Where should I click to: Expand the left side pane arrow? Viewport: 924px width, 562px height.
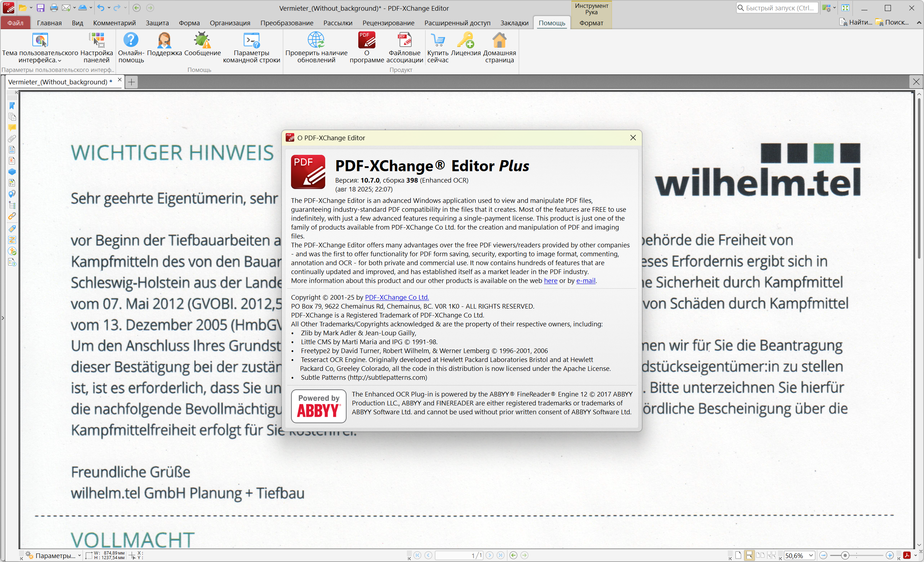pos(3,318)
